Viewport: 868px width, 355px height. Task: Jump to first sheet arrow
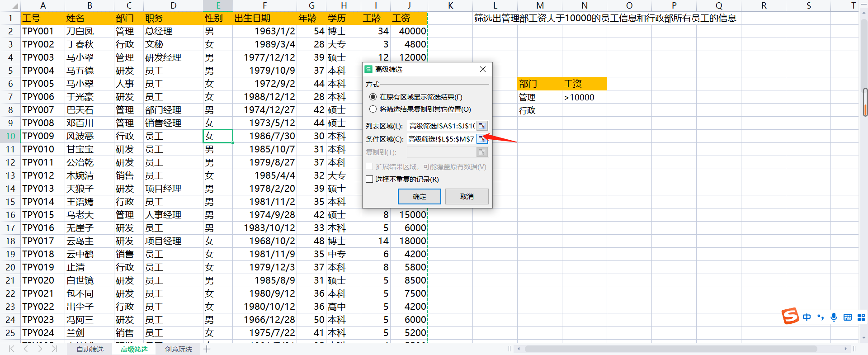point(11,349)
